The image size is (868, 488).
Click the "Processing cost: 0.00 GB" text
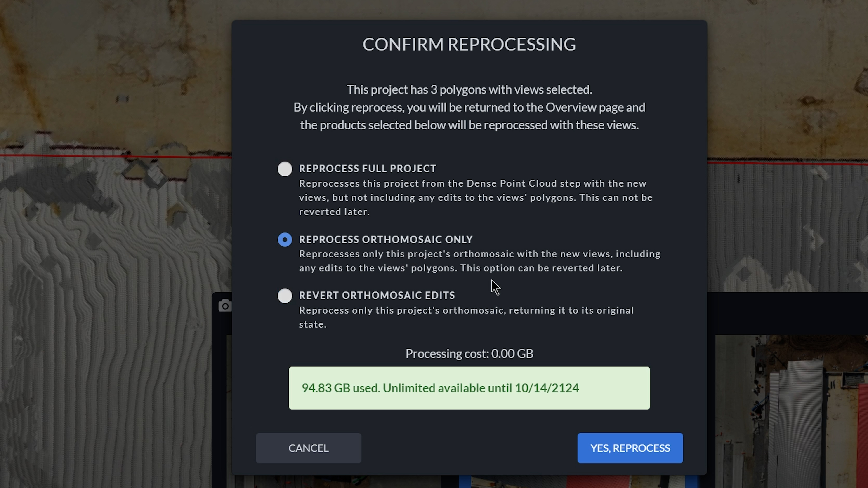pyautogui.click(x=469, y=353)
